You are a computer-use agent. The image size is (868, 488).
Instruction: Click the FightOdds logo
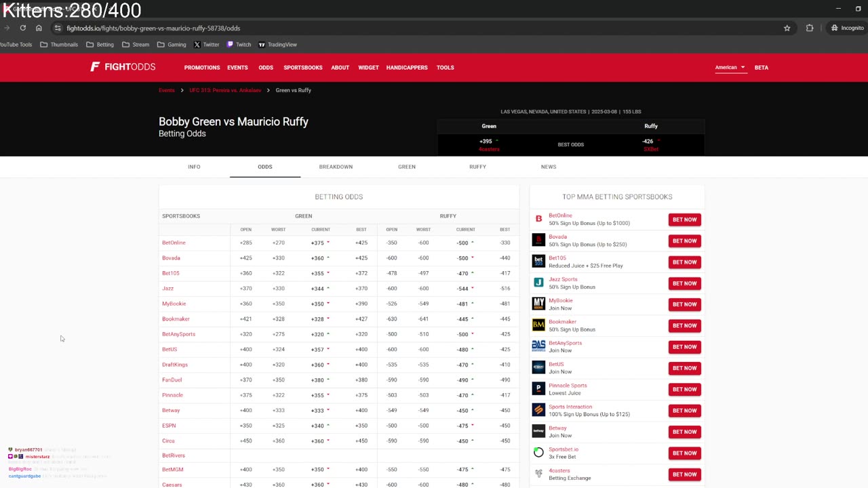click(123, 66)
